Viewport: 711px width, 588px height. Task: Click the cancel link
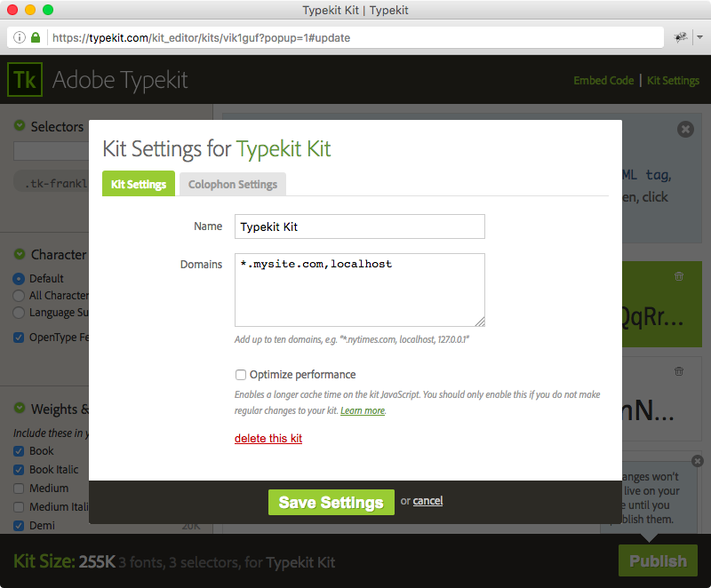tap(427, 501)
